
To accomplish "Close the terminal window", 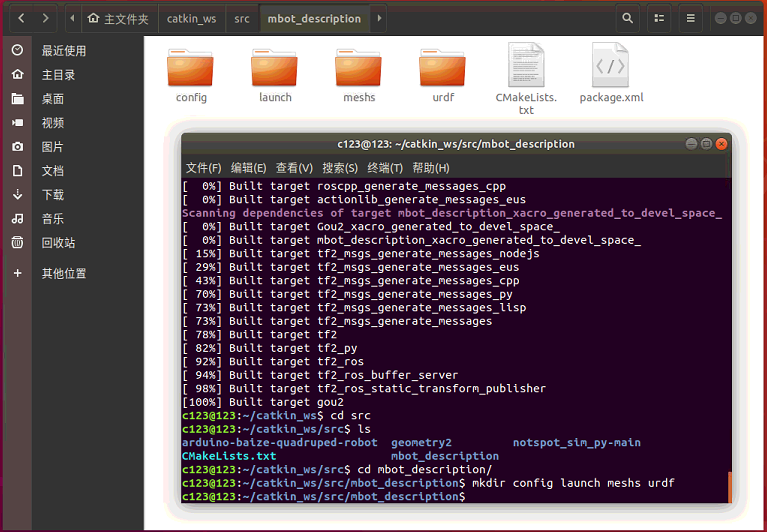I will click(721, 144).
